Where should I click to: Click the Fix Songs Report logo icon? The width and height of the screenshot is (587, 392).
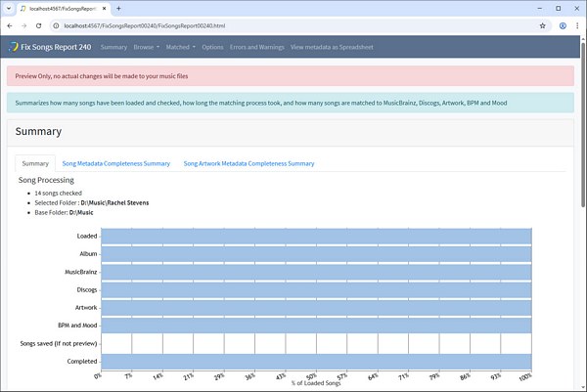[13, 47]
